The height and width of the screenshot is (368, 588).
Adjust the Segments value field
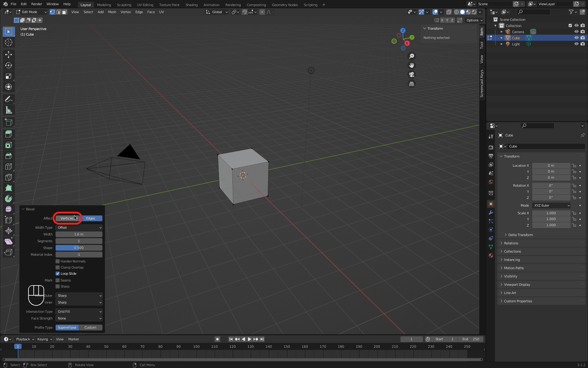(79, 241)
